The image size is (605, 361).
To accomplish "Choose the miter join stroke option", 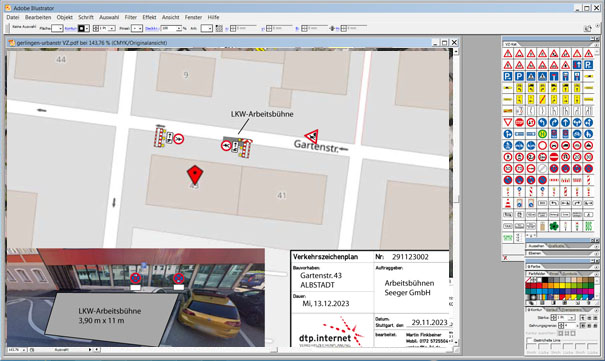I will coord(583,326).
